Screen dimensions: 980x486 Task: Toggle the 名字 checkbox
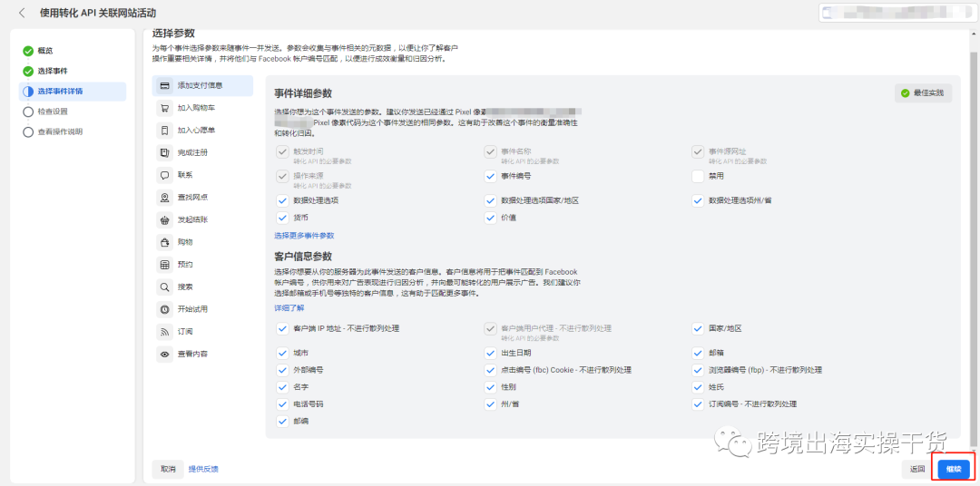[281, 387]
